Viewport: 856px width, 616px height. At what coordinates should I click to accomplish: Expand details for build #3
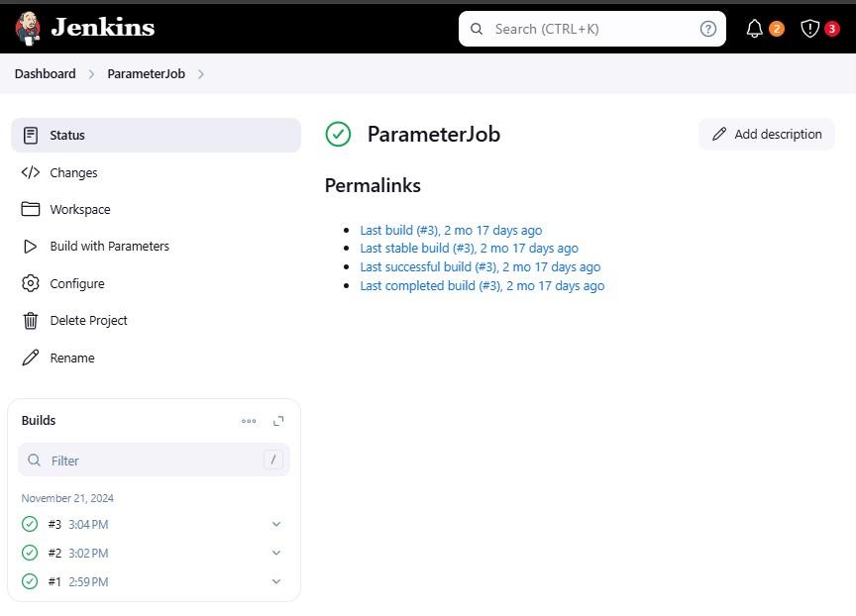tap(276, 524)
